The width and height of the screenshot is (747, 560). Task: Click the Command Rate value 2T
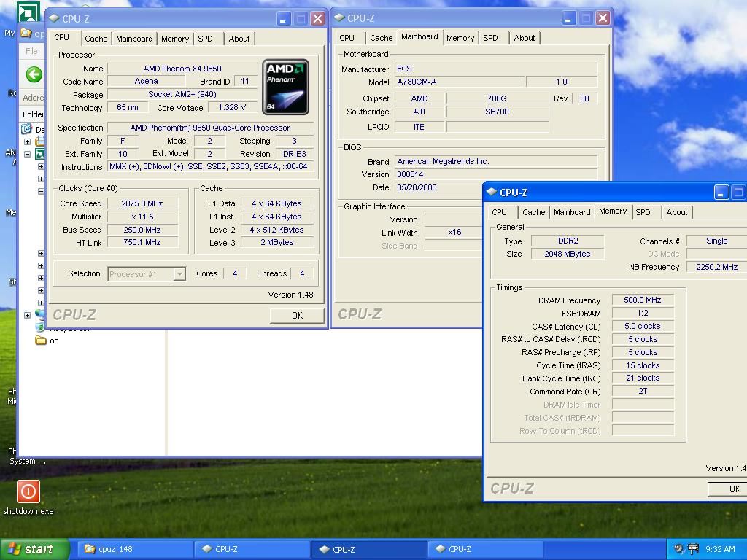coord(643,391)
